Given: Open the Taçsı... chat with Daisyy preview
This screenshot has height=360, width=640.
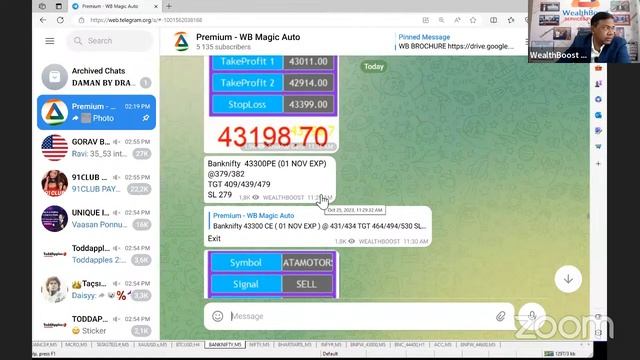Looking at the screenshot, I should click(96, 289).
